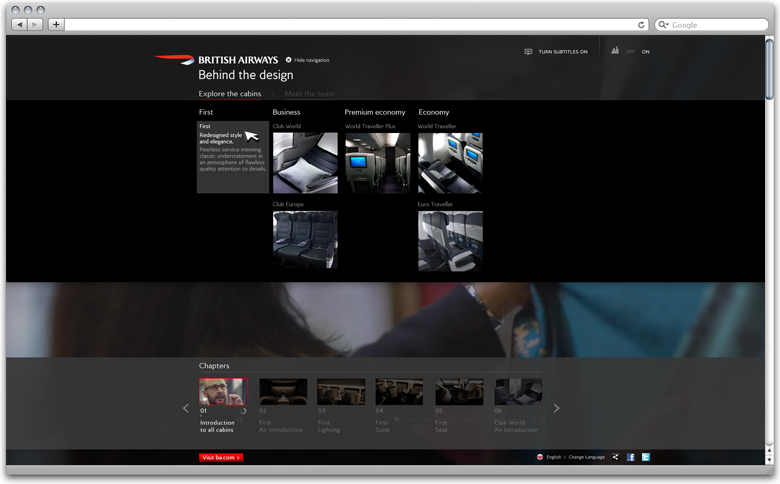Image resolution: width=780 pixels, height=484 pixels.
Task: Click the scrollbar down arrow
Action: 770,460
